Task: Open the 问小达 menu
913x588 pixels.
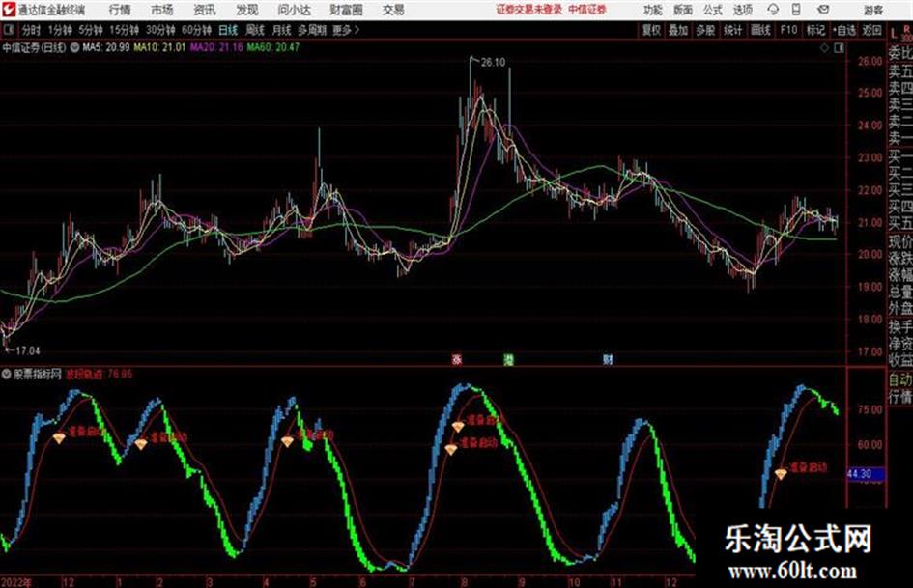Action: tap(294, 10)
